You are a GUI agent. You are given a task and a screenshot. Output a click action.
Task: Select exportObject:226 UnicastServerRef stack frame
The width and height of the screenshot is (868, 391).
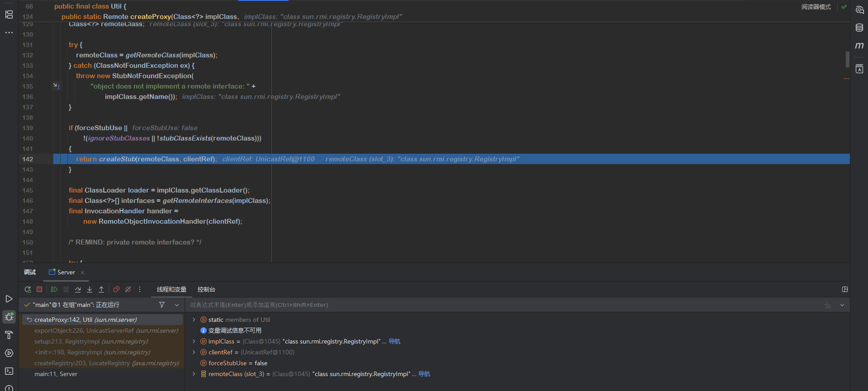(x=106, y=331)
